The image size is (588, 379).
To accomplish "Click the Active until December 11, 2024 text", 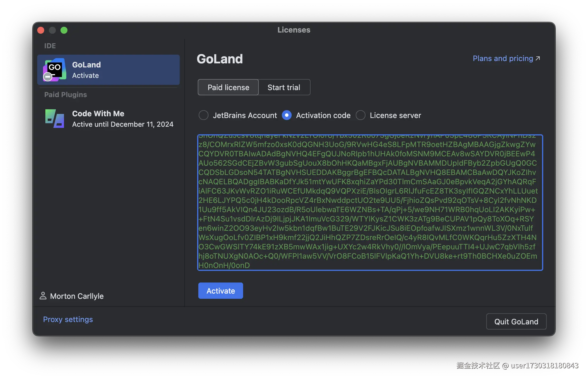I will (123, 124).
